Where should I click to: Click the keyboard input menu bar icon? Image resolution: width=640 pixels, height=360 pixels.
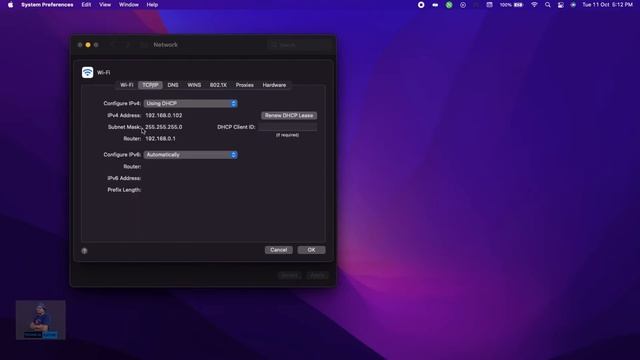[489, 5]
